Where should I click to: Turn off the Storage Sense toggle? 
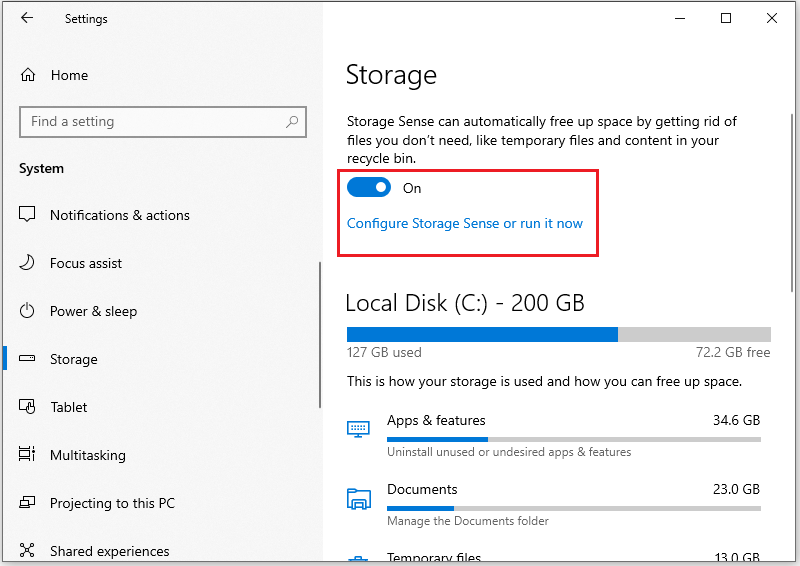coord(368,188)
